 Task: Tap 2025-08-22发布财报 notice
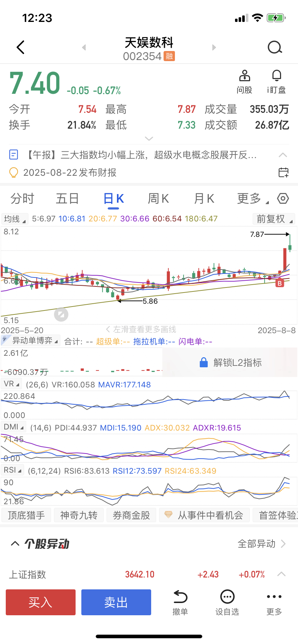coord(70,172)
